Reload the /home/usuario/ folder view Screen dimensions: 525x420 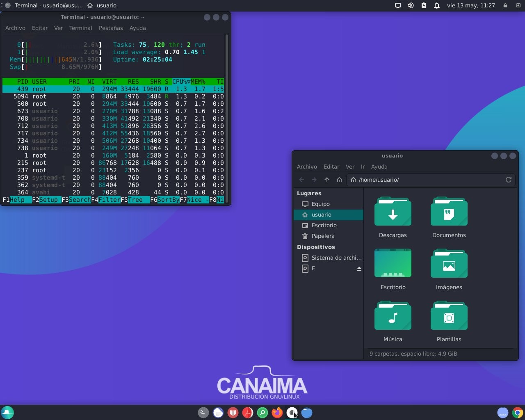509,180
